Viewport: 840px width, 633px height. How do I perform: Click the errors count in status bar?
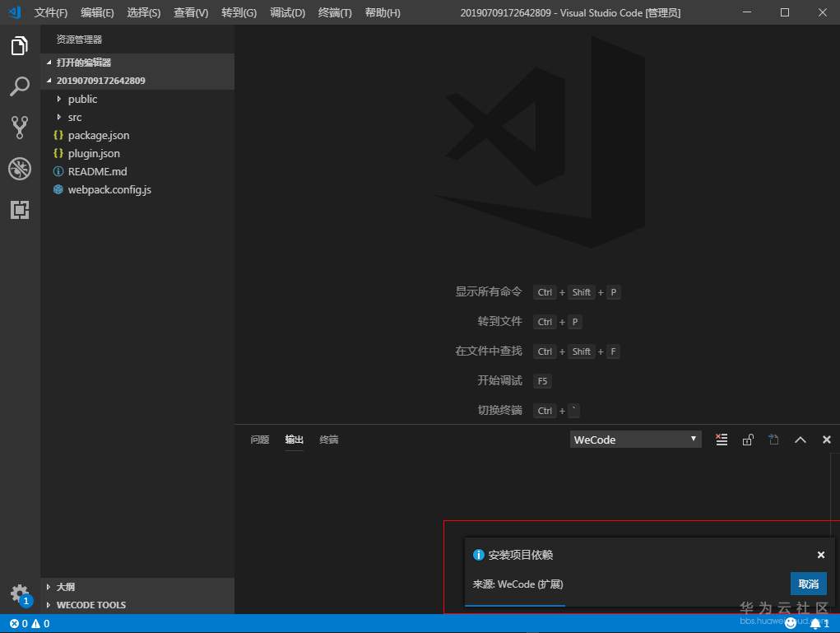pos(19,623)
